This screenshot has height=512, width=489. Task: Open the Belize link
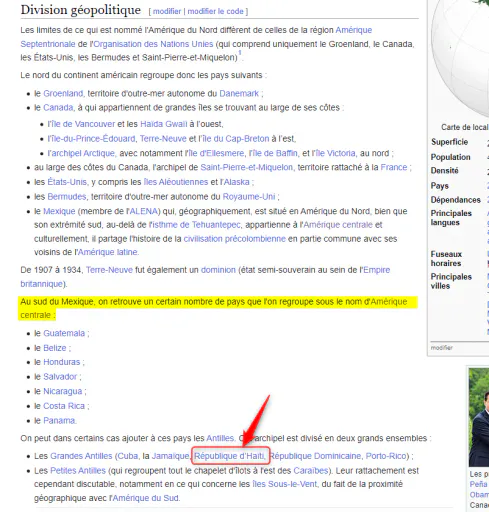click(55, 348)
